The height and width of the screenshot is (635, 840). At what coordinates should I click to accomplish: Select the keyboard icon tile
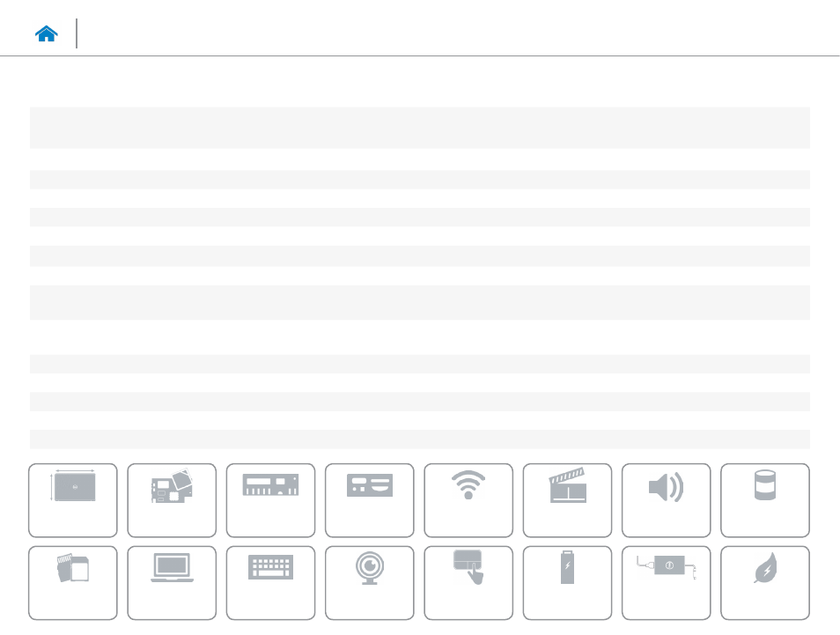tap(270, 583)
